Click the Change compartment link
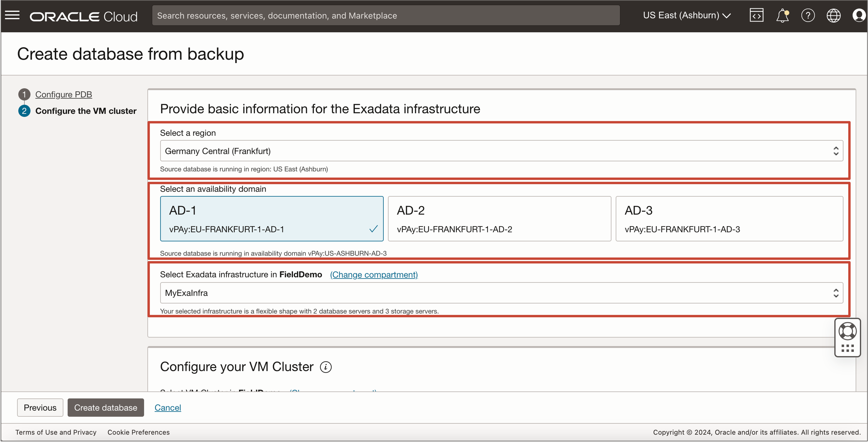 click(x=373, y=275)
